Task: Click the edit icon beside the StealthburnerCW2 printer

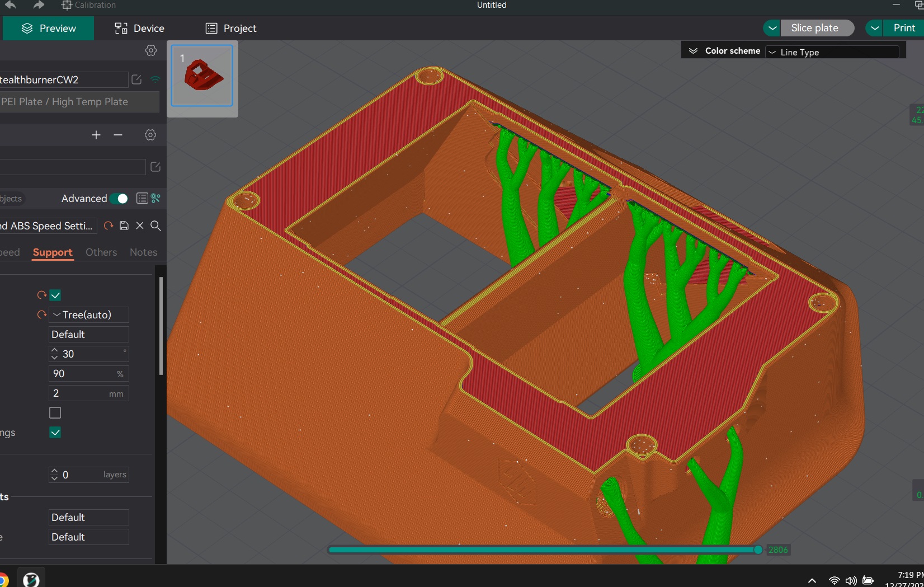Action: coord(136,79)
